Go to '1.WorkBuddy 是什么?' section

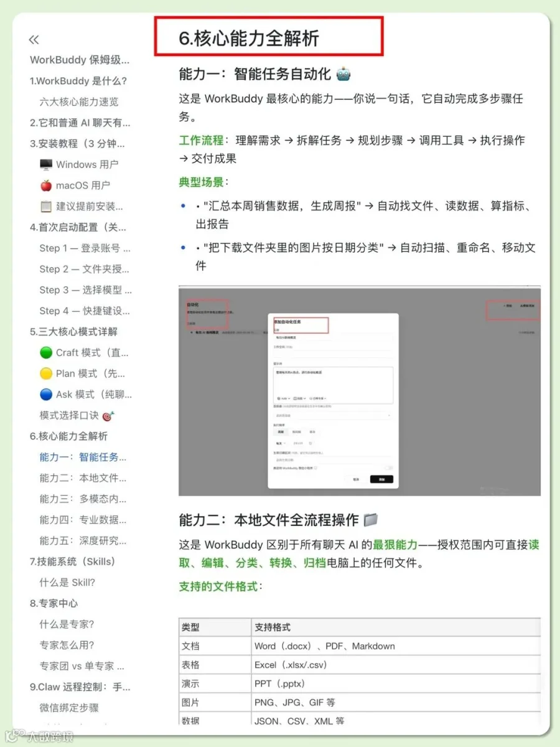tap(78, 81)
